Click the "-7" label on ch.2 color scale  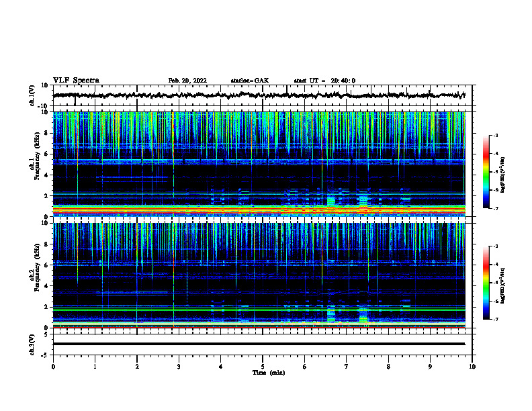[x=496, y=320]
